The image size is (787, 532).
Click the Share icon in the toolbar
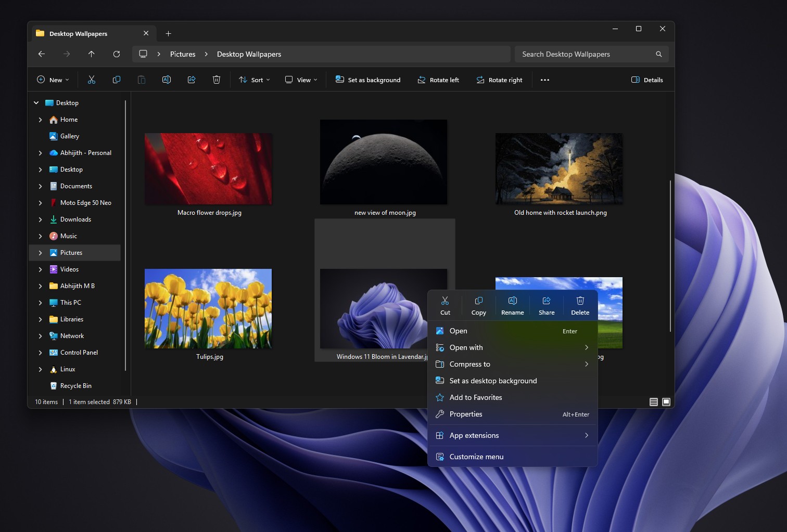[x=192, y=80]
